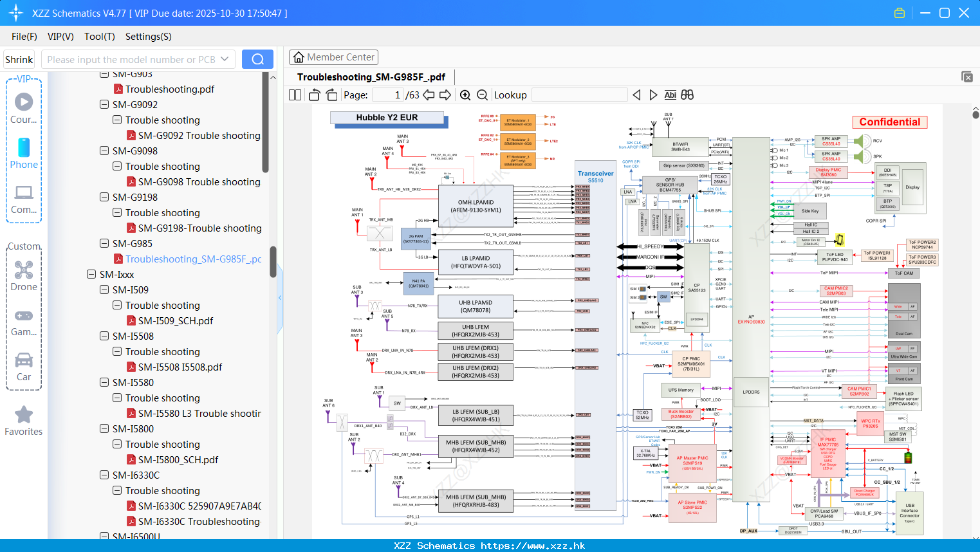
Task: Toggle two-page side-by-side view
Action: [295, 95]
